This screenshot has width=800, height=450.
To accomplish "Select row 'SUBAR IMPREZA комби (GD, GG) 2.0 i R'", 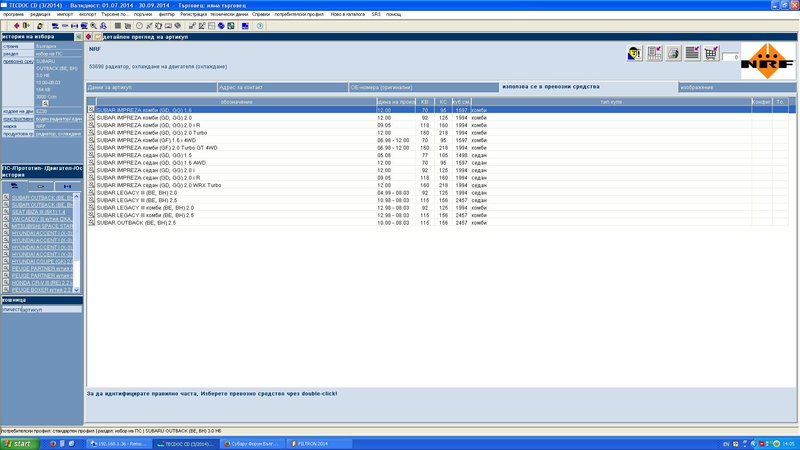I will [x=439, y=125].
